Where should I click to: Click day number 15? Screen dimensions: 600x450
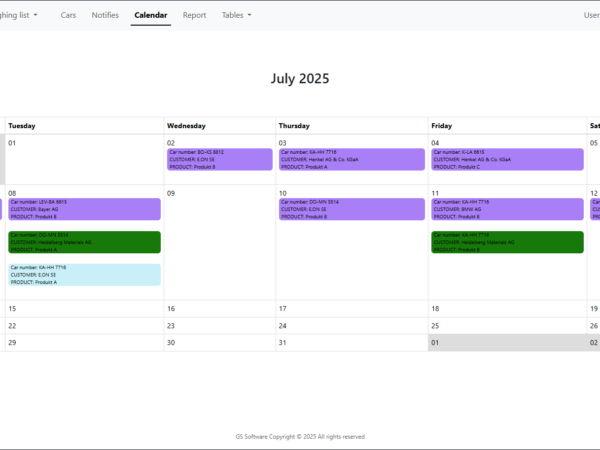pos(12,309)
